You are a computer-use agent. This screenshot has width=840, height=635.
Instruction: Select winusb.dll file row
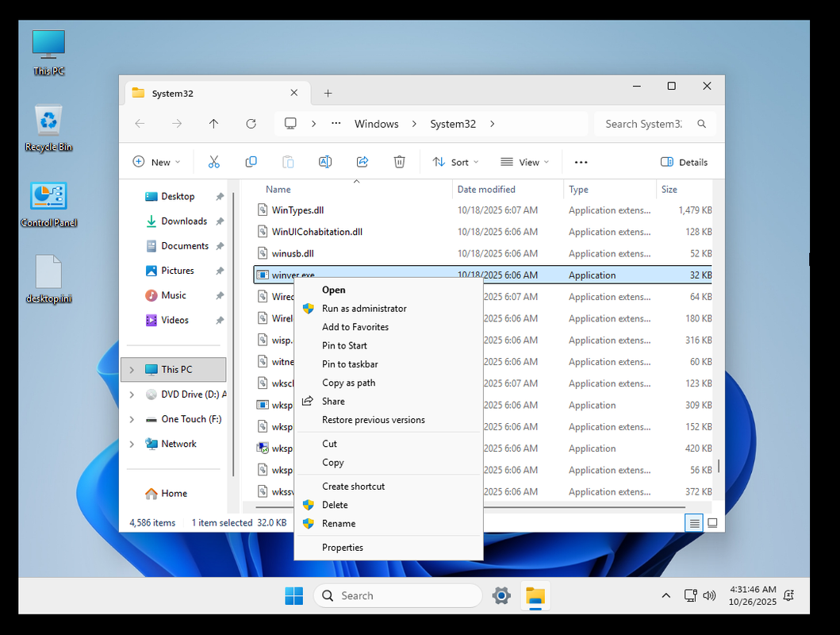point(482,253)
